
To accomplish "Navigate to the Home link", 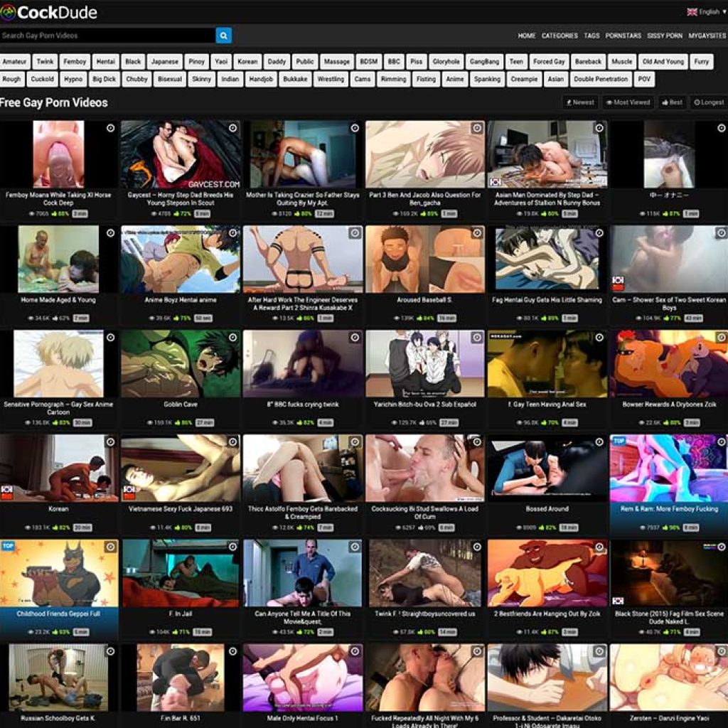I will (527, 36).
